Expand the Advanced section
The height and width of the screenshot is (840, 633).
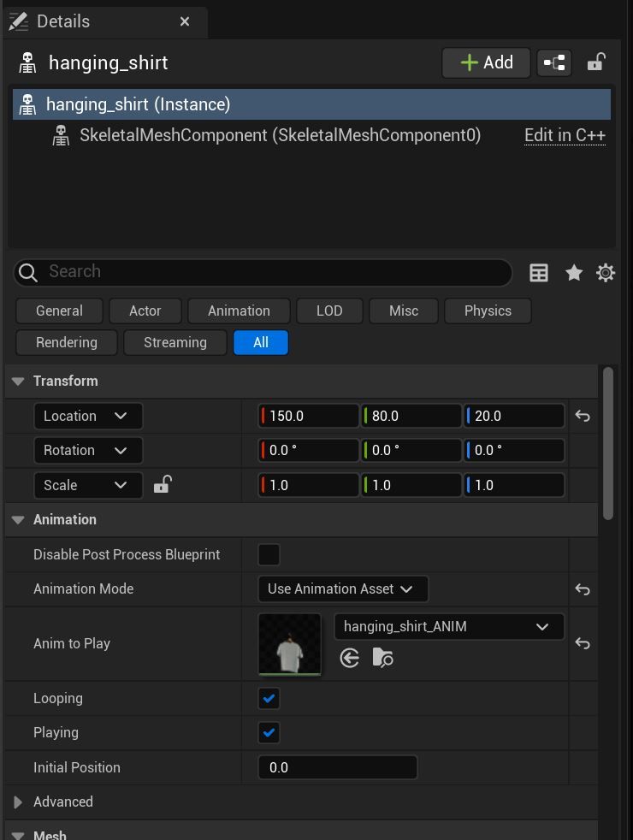click(x=18, y=802)
